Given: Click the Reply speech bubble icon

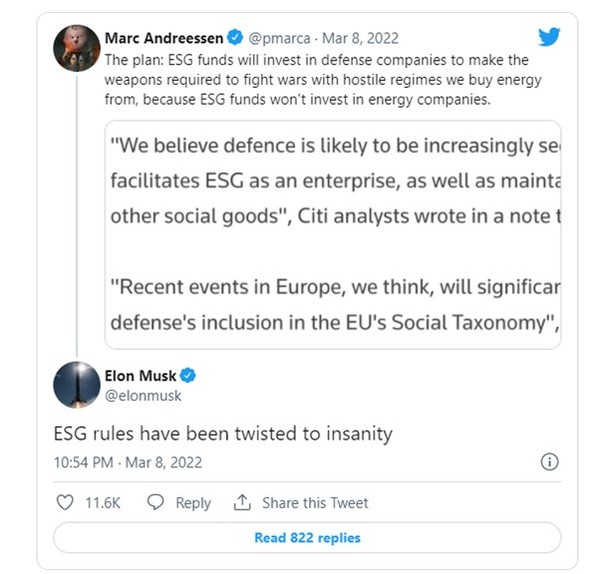Looking at the screenshot, I should click(155, 503).
